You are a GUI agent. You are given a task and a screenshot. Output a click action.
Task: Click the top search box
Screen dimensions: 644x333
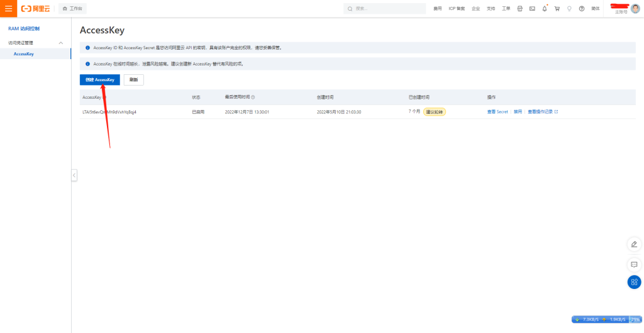(384, 9)
